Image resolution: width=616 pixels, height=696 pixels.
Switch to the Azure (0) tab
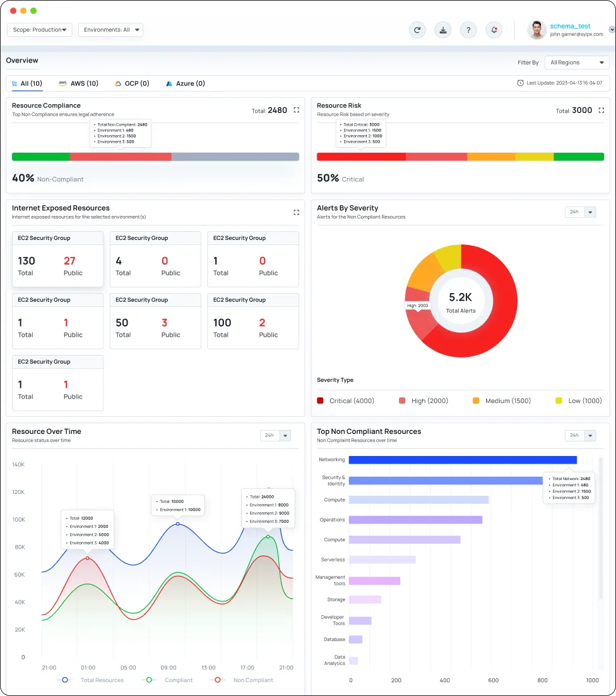(186, 83)
